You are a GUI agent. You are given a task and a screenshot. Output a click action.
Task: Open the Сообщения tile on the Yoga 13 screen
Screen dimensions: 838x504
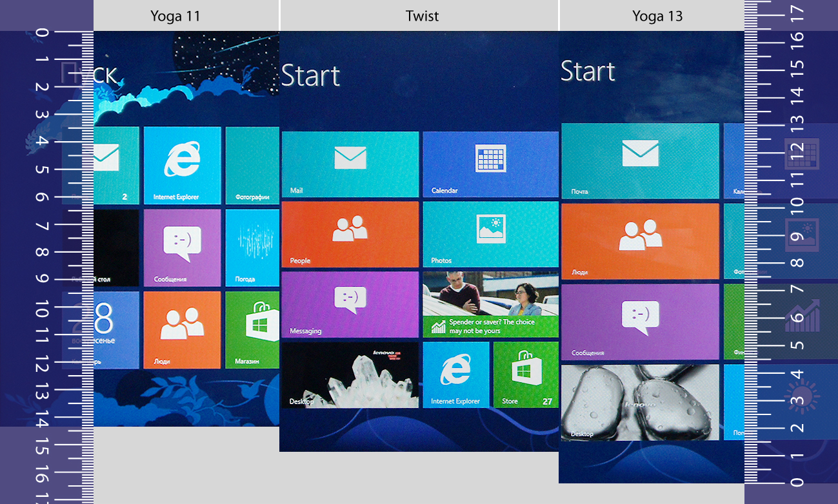(640, 322)
